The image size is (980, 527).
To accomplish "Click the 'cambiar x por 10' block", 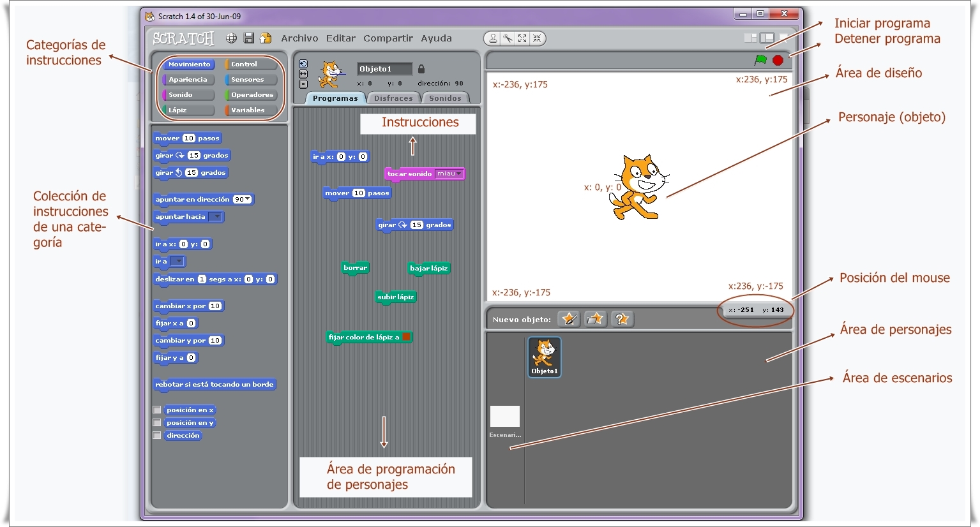I will point(189,306).
